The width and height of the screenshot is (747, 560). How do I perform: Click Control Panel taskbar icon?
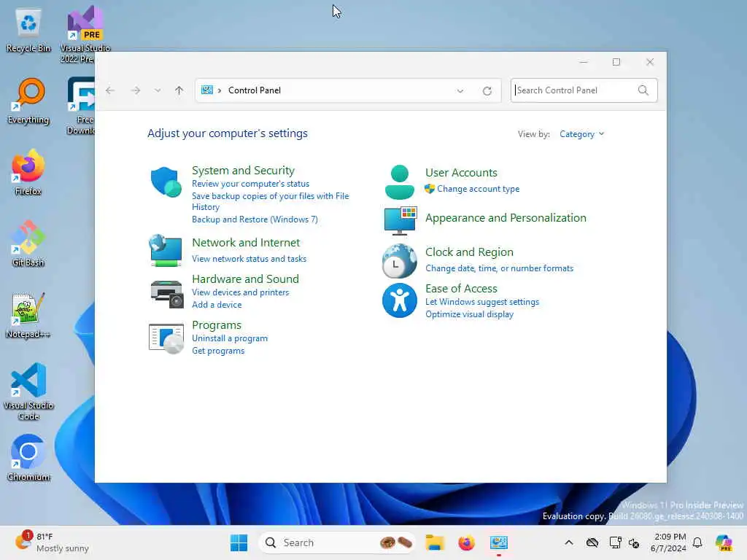[x=499, y=542]
